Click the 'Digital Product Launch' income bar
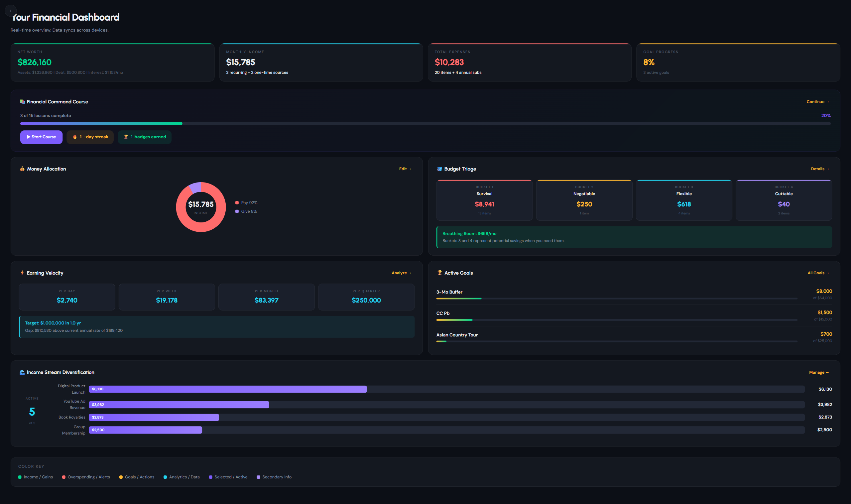This screenshot has width=851, height=504. point(227,389)
